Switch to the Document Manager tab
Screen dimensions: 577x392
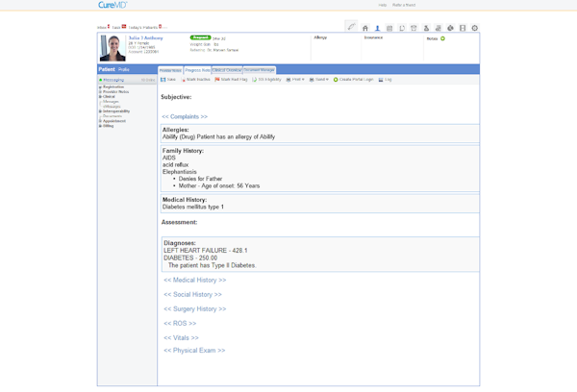click(259, 70)
